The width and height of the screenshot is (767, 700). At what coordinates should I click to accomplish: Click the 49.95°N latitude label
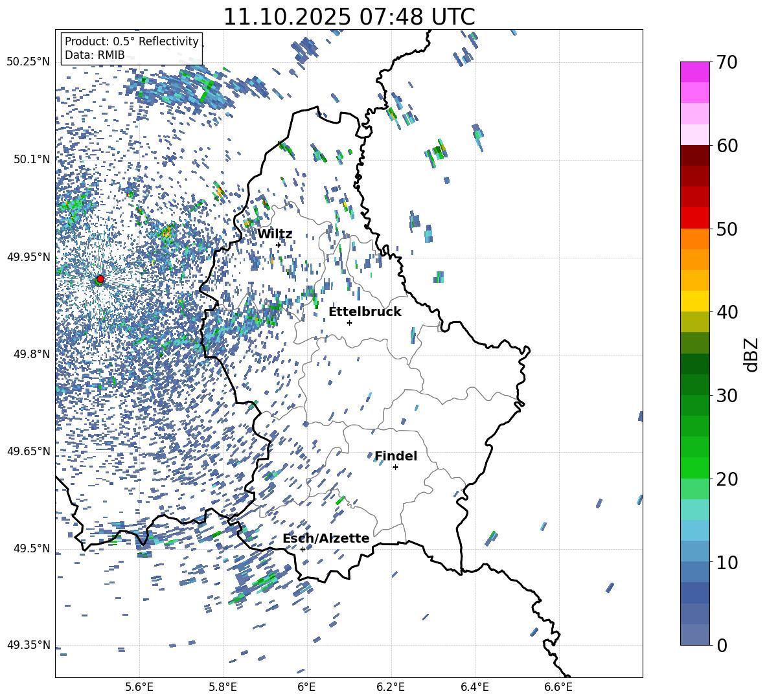29,256
